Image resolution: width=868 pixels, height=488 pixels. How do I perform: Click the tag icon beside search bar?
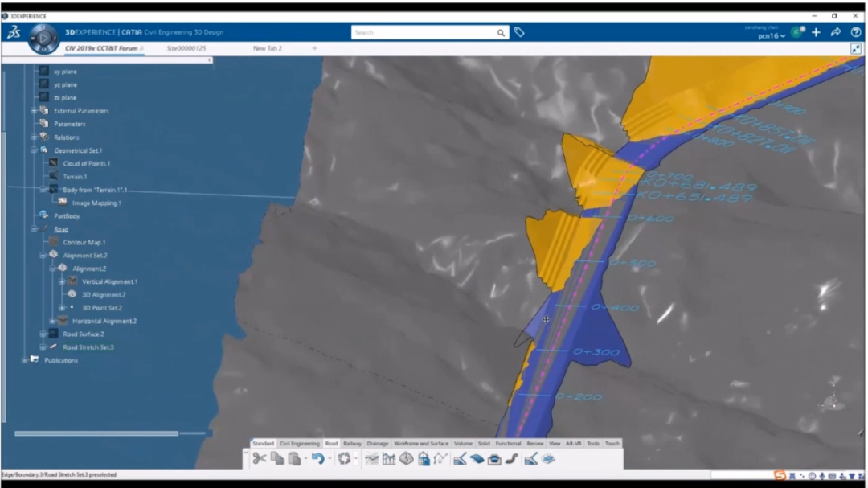pyautogui.click(x=519, y=32)
